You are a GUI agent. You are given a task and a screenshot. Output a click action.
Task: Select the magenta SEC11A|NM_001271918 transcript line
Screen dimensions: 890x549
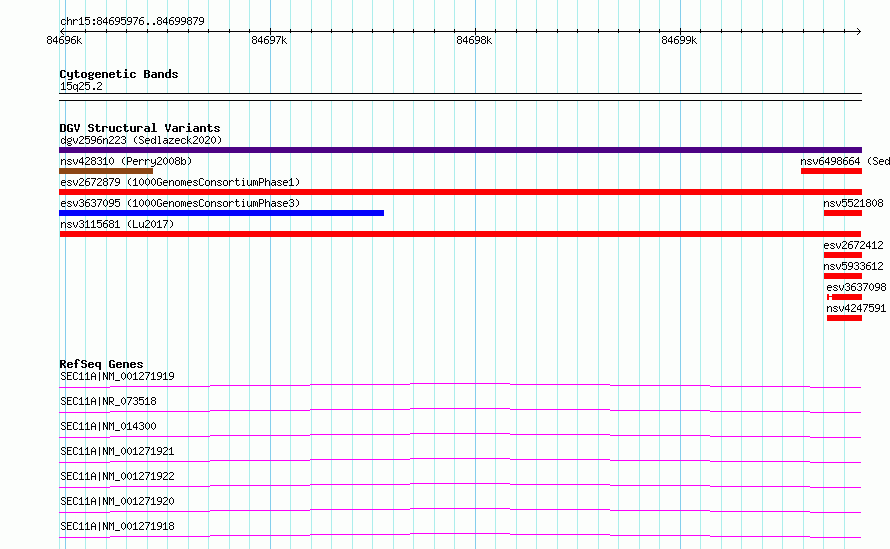tap(460, 535)
